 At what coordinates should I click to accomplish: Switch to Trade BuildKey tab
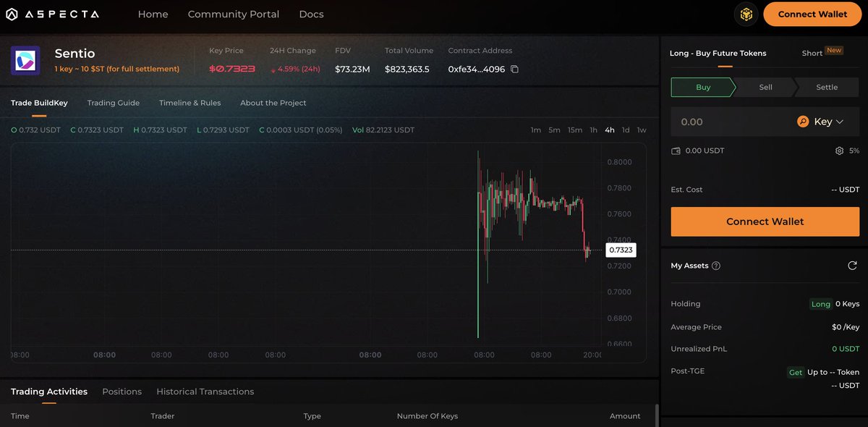(x=39, y=103)
